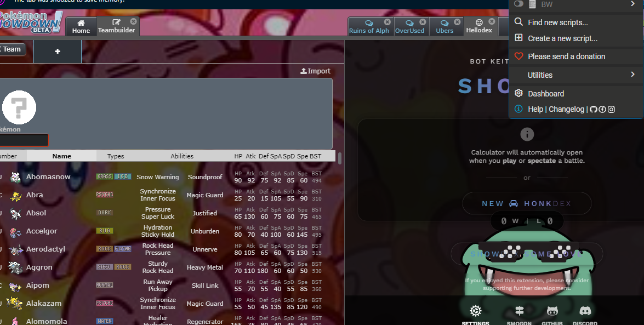Open the Discord link icon
This screenshot has height=325, width=644.
tap(585, 315)
